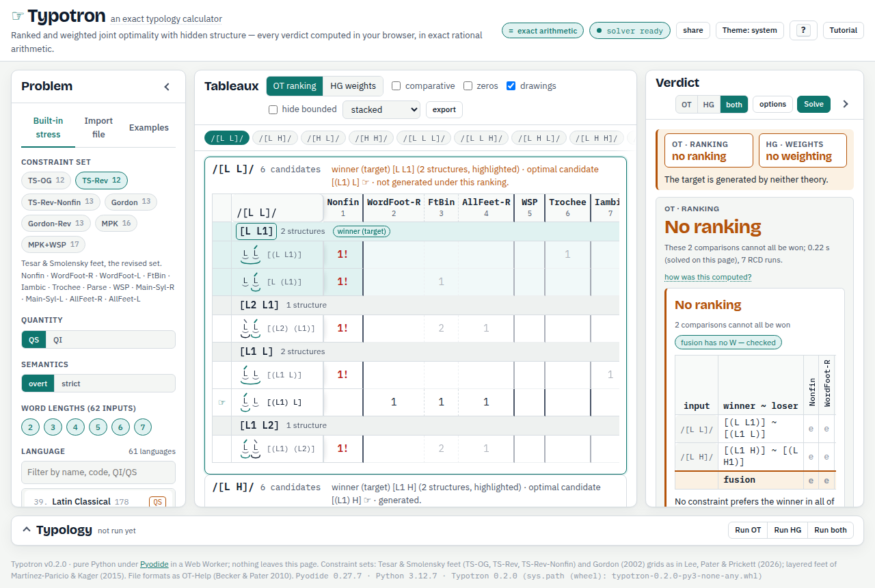This screenshot has height=588, width=875.
Task: Click the foot drawing for [L (L1)]
Action: click(251, 282)
